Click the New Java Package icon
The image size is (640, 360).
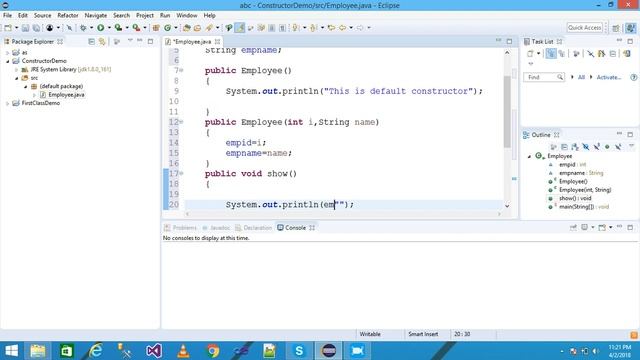point(156,28)
